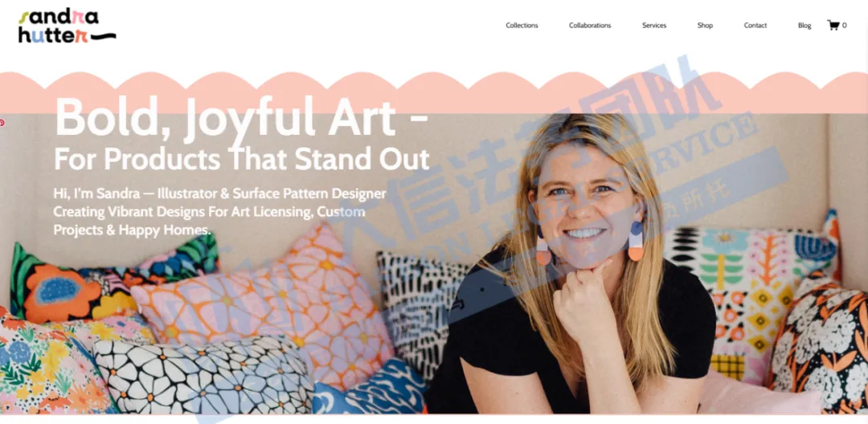Open the Collaborations menu item
The width and height of the screenshot is (868, 424).
(x=590, y=26)
